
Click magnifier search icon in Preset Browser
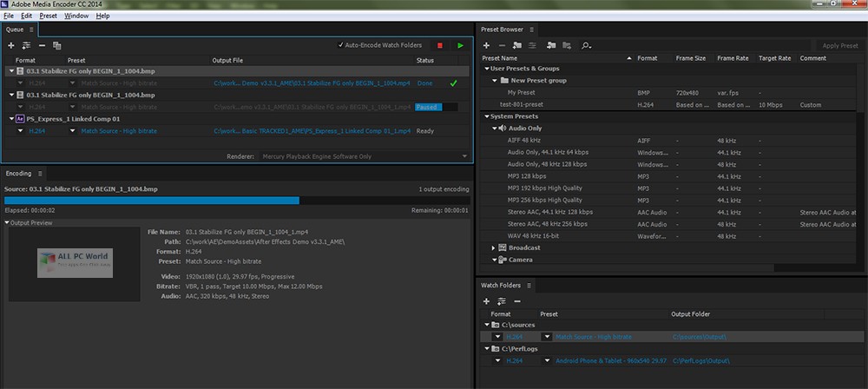[x=586, y=45]
